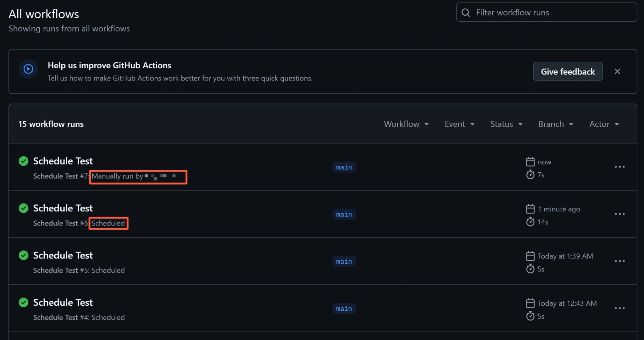Click 'Help us improve GitHub Actions' heading
This screenshot has height=340, width=644.
click(109, 65)
